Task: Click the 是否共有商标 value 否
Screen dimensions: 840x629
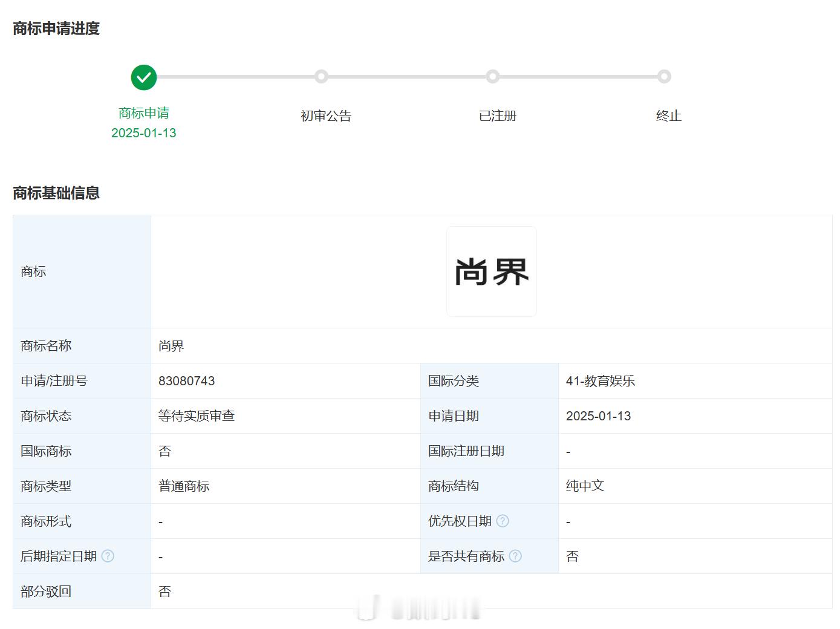Action: point(573,556)
